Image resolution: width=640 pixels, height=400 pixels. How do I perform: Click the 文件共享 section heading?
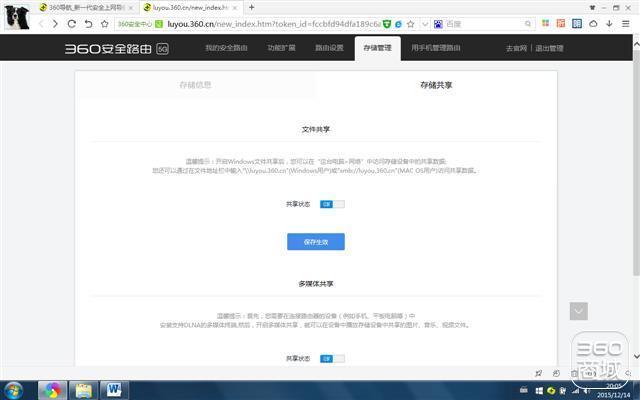[316, 129]
